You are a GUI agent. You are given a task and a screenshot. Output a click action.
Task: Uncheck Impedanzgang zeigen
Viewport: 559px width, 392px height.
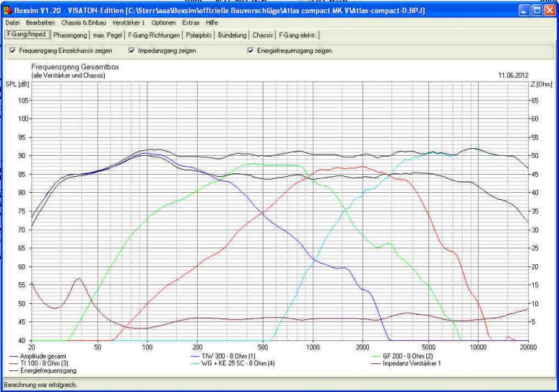(x=131, y=51)
